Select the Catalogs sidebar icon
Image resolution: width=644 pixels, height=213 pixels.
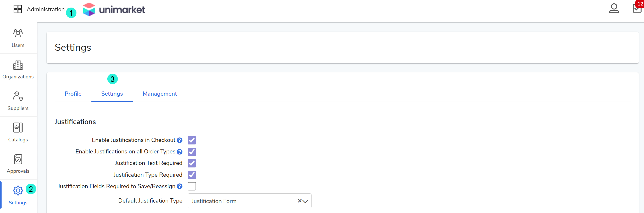18,128
